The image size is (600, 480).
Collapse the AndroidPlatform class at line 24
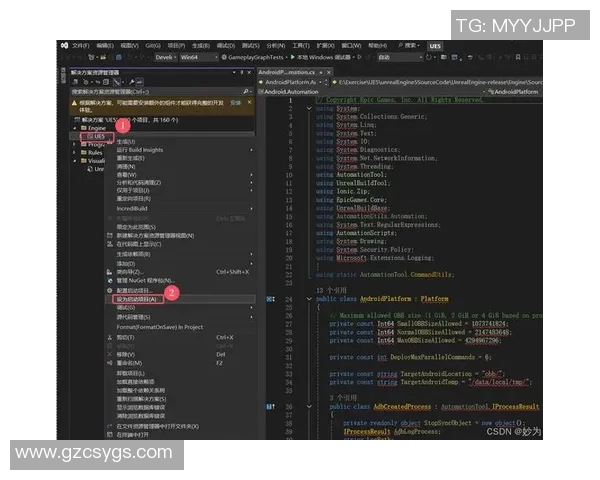pos(309,299)
